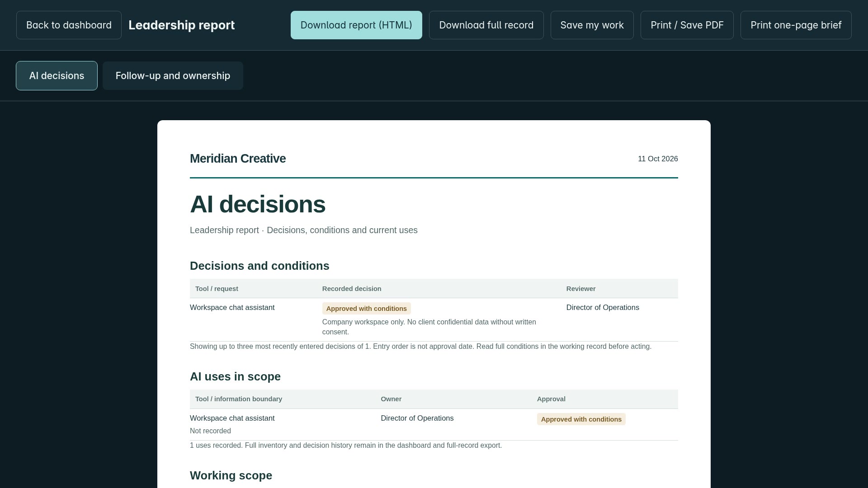Image resolution: width=868 pixels, height=488 pixels.
Task: Click the Meridian Creative company name
Action: [x=238, y=159]
